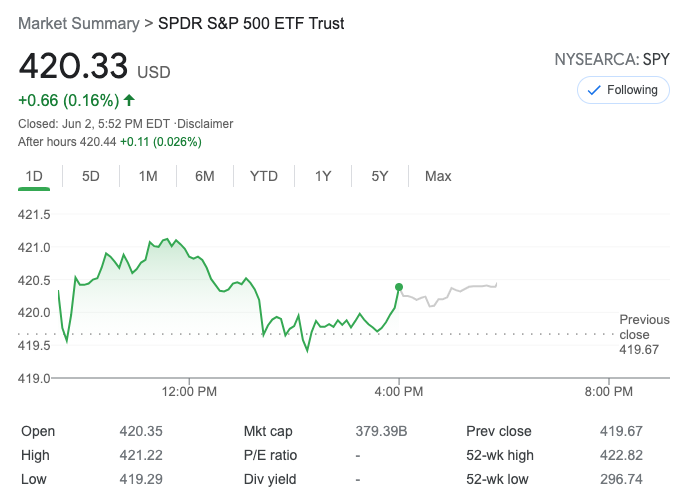Switch to the 5D tab
This screenshot has width=684, height=503.
(91, 176)
